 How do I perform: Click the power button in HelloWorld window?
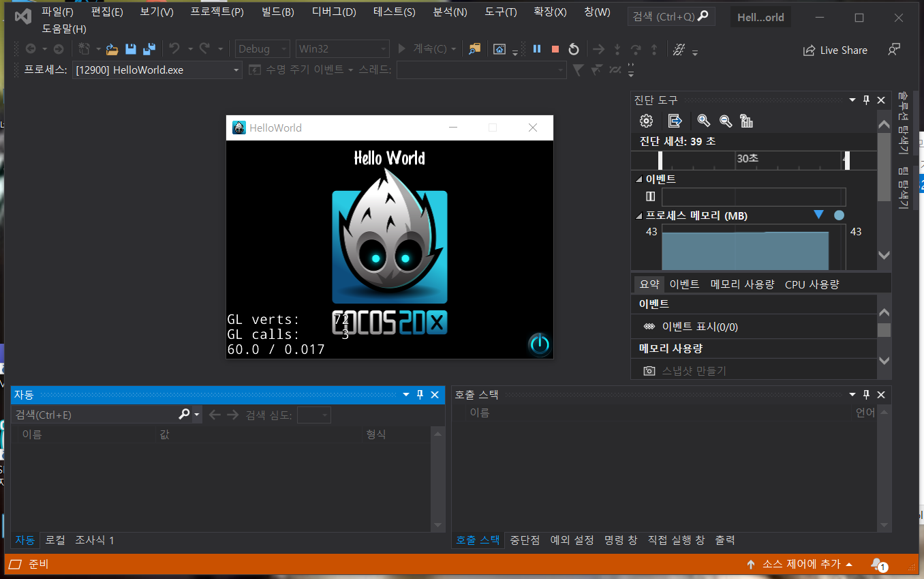tap(539, 344)
